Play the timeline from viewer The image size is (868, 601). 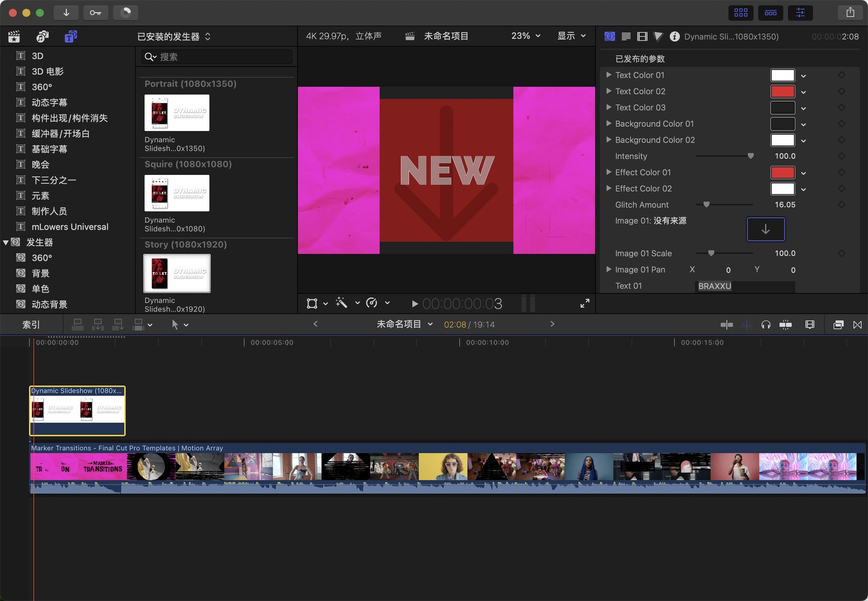click(415, 304)
